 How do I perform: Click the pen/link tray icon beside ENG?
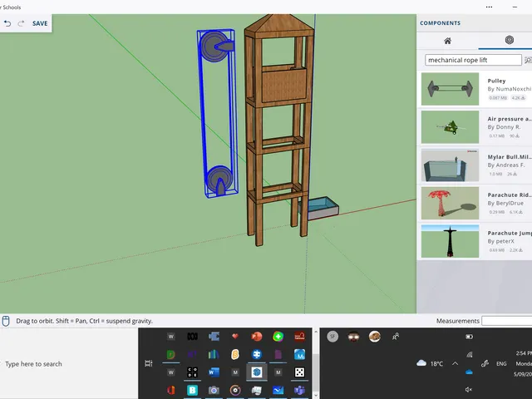(485, 363)
